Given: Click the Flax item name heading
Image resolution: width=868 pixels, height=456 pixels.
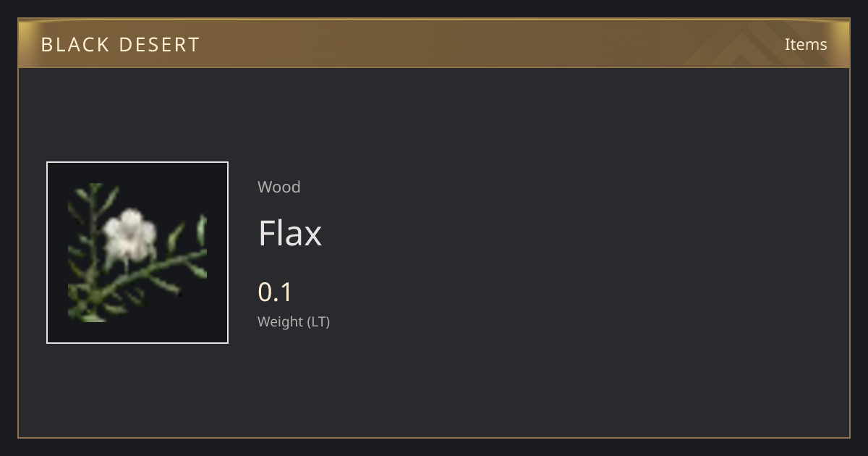Looking at the screenshot, I should [290, 233].
